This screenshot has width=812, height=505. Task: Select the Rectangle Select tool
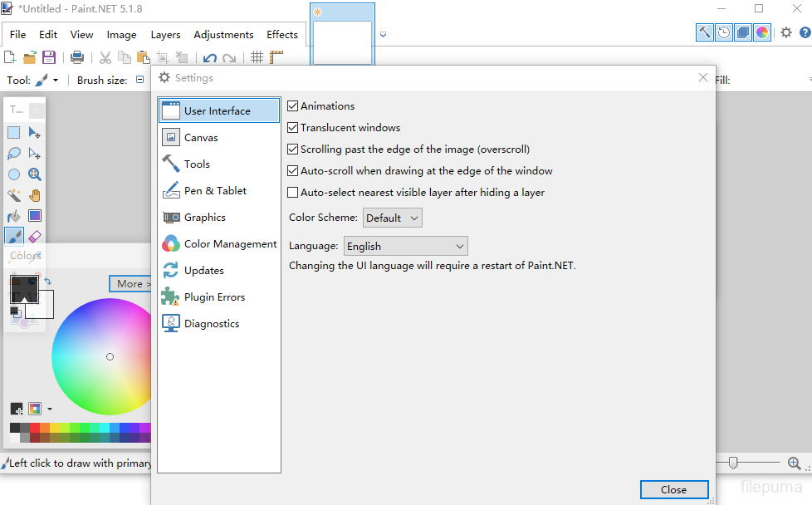point(14,133)
